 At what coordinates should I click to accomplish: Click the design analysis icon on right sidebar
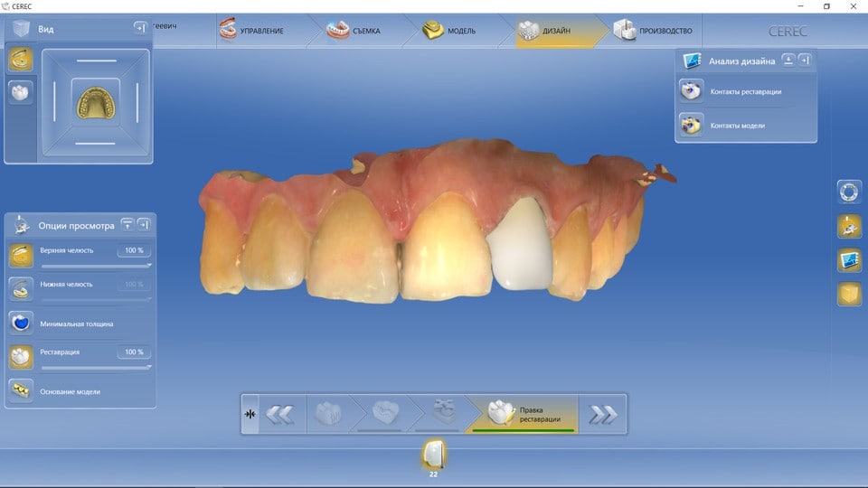click(x=849, y=260)
